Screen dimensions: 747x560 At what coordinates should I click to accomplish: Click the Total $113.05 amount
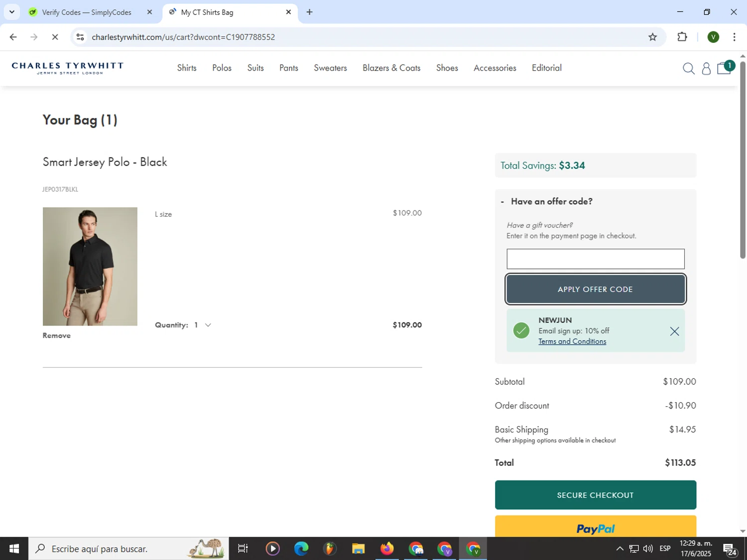(x=680, y=462)
